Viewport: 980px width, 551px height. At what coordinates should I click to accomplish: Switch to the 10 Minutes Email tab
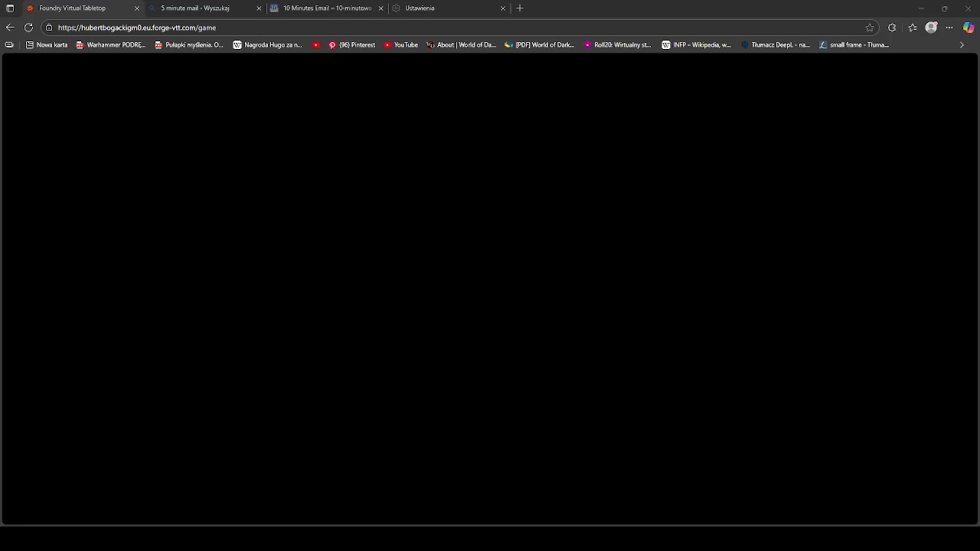(x=327, y=8)
